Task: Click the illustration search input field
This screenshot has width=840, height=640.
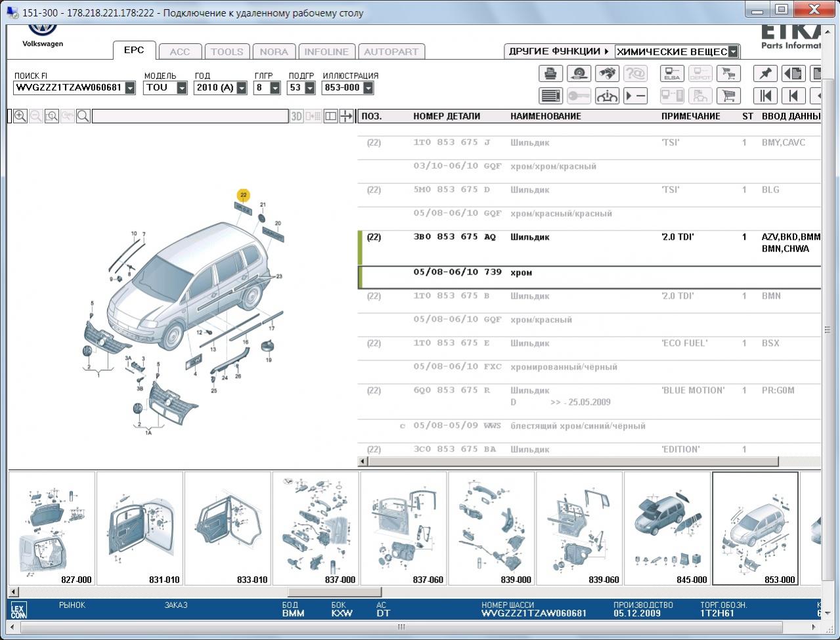Action: tap(190, 116)
